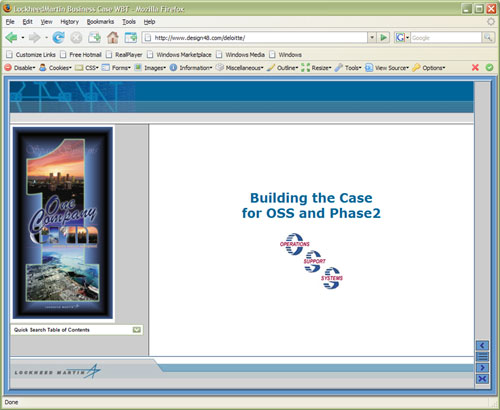This screenshot has height=410, width=500.
Task: Expand the Options developer toolbar menu
Action: click(x=429, y=68)
